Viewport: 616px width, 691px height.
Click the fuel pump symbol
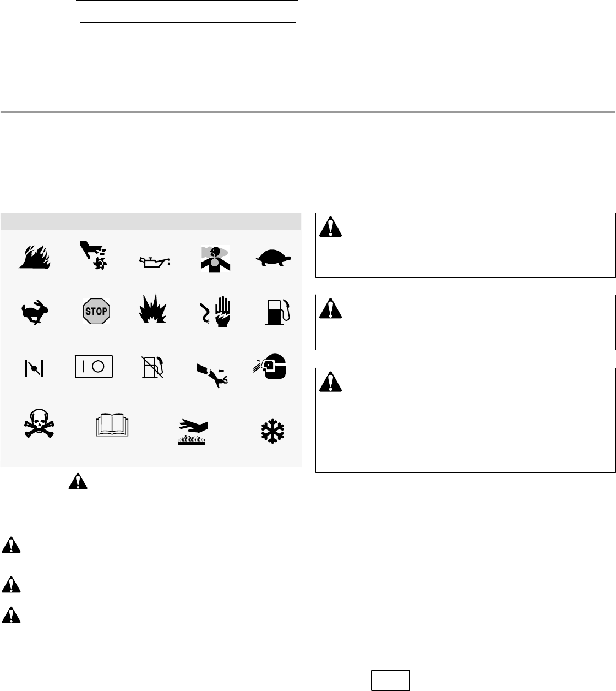tap(277, 313)
